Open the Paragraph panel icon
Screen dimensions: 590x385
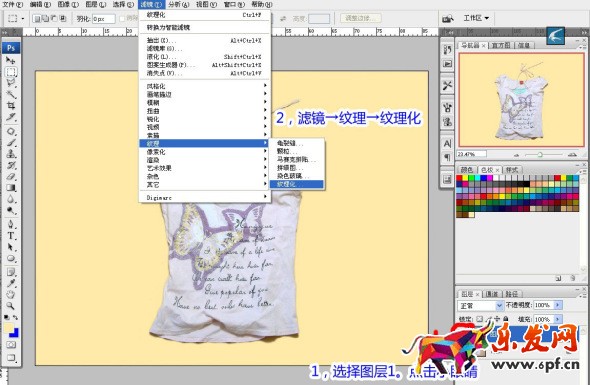click(447, 158)
